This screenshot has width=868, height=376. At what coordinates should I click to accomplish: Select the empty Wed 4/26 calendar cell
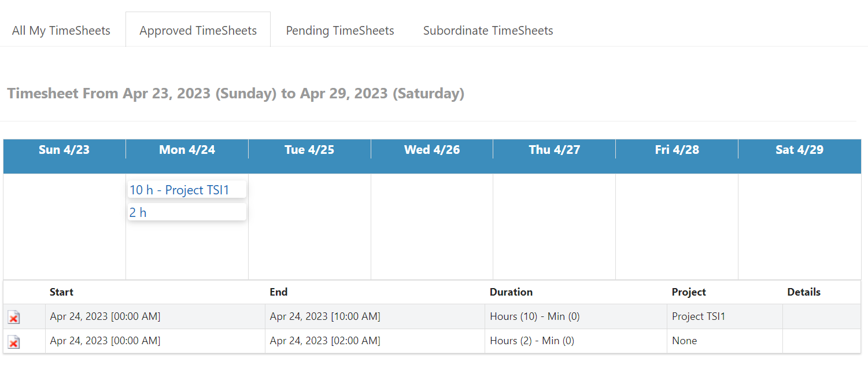(432, 226)
